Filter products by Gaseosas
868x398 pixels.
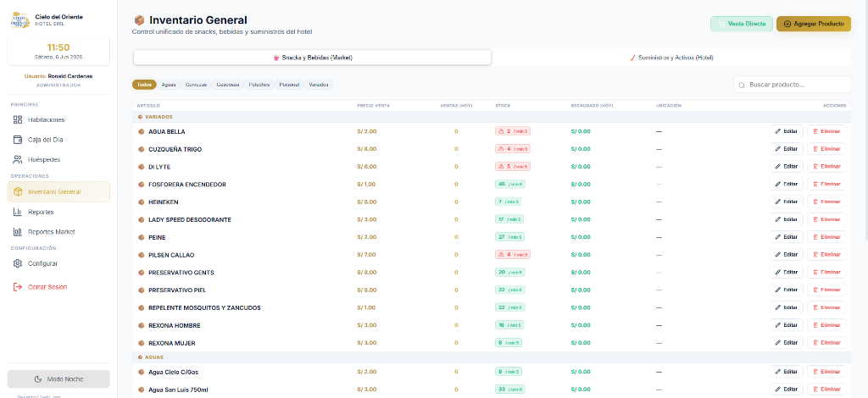[x=228, y=85]
